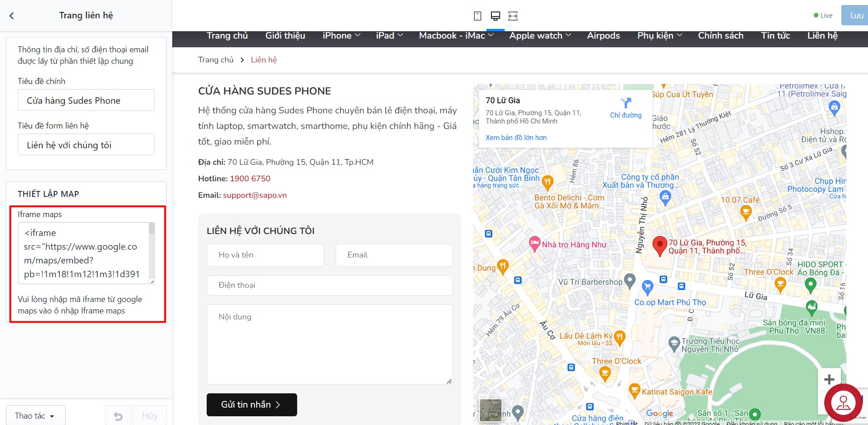Expand the iPhone menu chevron
Image resolution: width=868 pixels, height=425 pixels.
pos(358,35)
